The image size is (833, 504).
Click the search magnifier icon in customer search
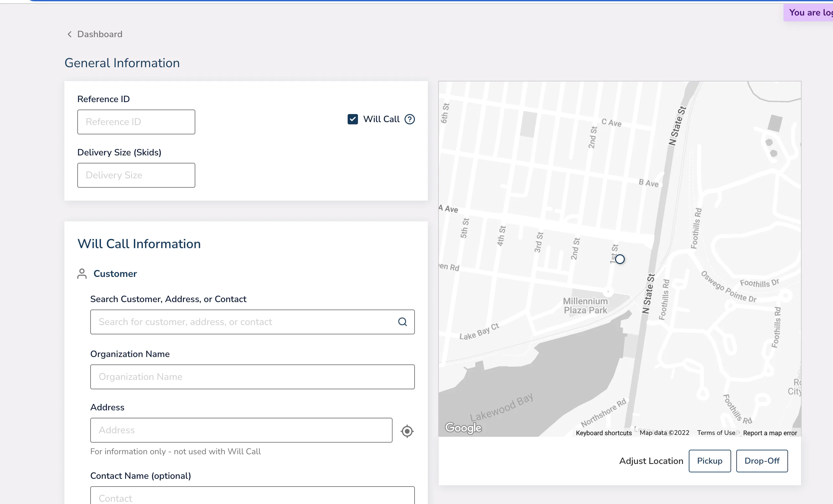click(402, 322)
